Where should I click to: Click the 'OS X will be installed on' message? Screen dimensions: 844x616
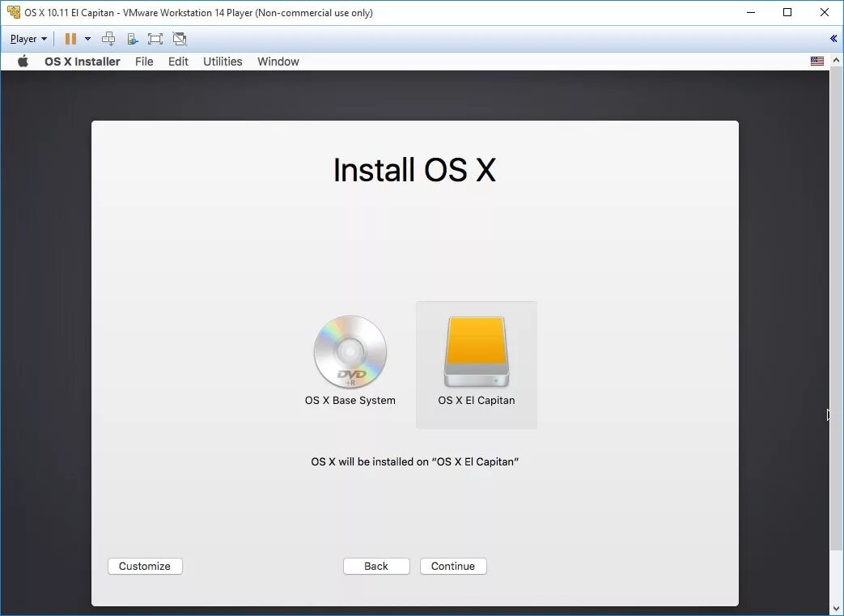coord(415,461)
